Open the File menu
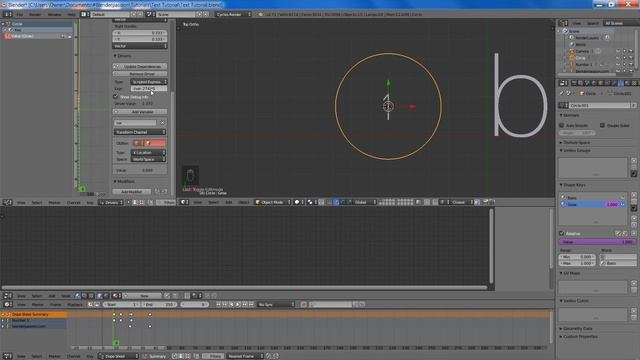Image resolution: width=640 pixels, height=360 pixels. point(20,14)
